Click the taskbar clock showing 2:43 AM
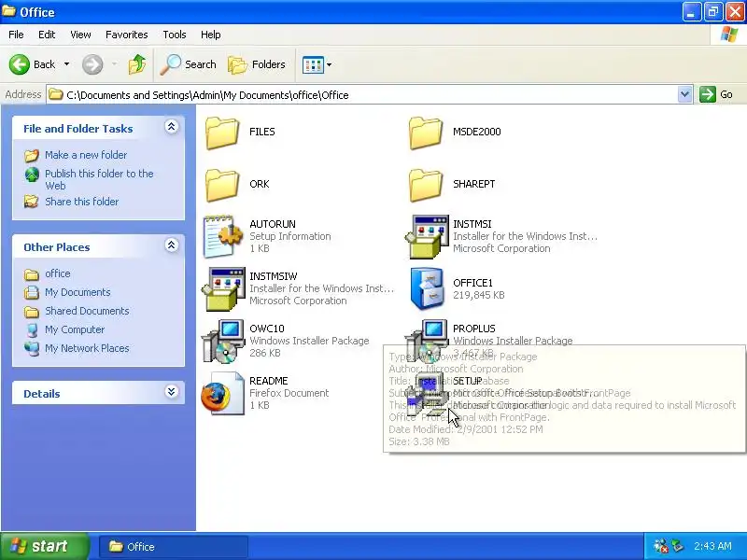The height and width of the screenshot is (560, 747). point(712,546)
